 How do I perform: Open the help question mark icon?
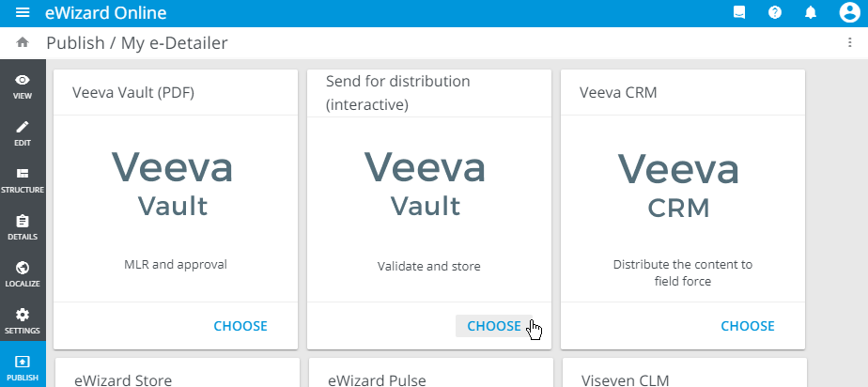775,13
